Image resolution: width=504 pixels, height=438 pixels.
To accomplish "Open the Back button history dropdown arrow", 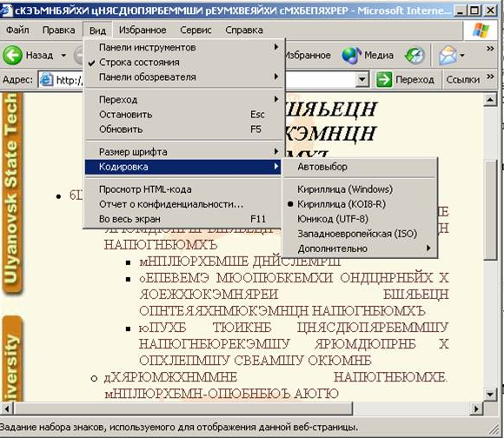I will tap(63, 56).
